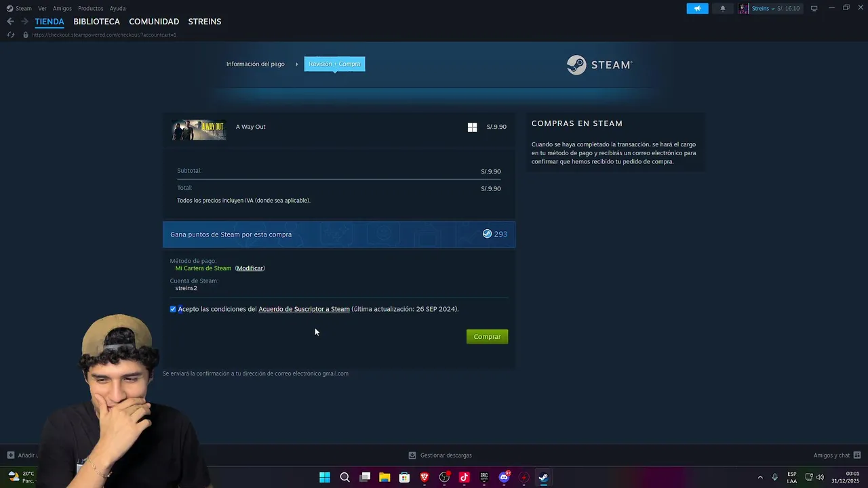Click the streins2 account name
Viewport: 868px width, 488px height.
click(186, 288)
